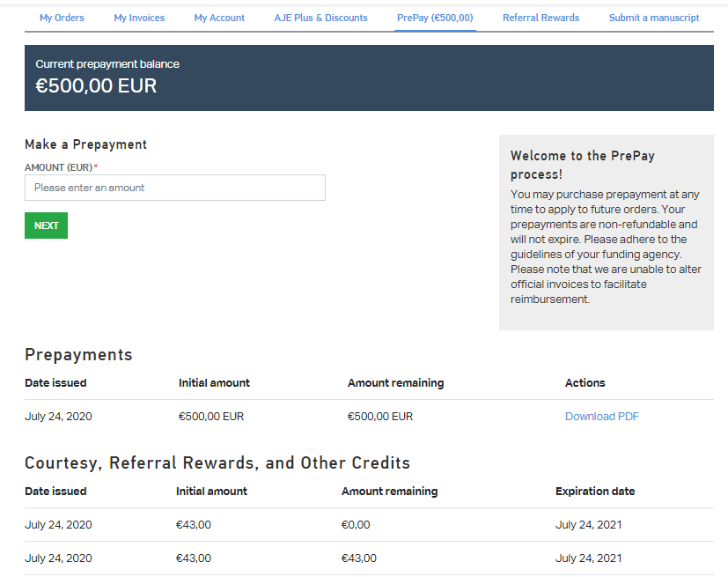This screenshot has width=728, height=577.
Task: Open the Referral Rewards tab
Action: pyautogui.click(x=540, y=18)
